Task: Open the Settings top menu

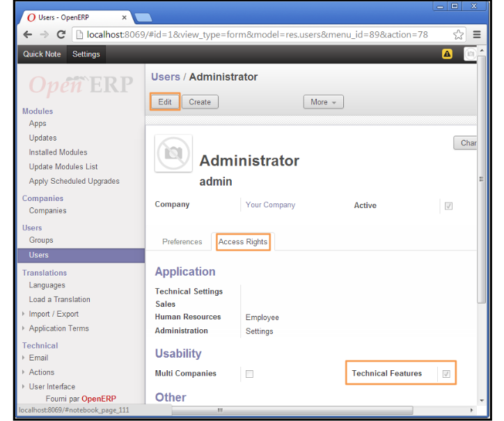Action: click(x=86, y=54)
